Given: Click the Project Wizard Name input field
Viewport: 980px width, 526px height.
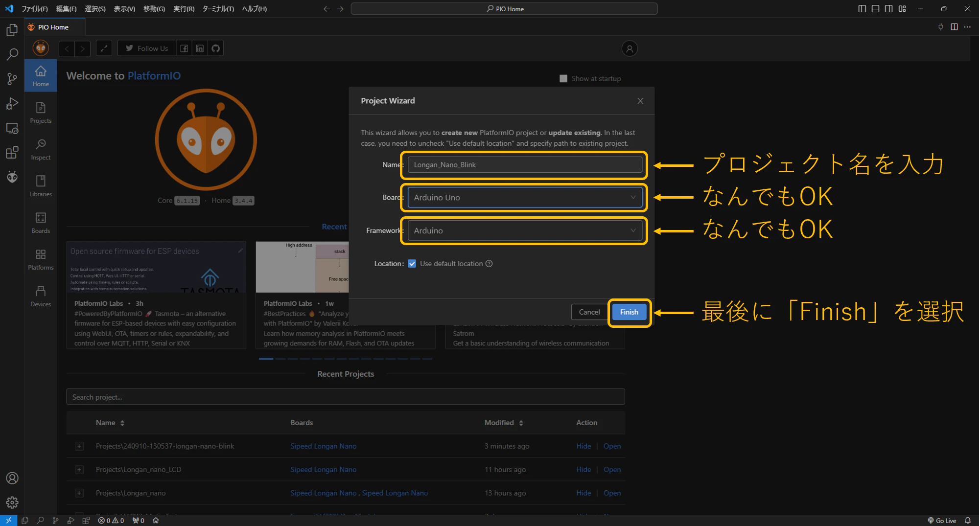Looking at the screenshot, I should [x=525, y=165].
